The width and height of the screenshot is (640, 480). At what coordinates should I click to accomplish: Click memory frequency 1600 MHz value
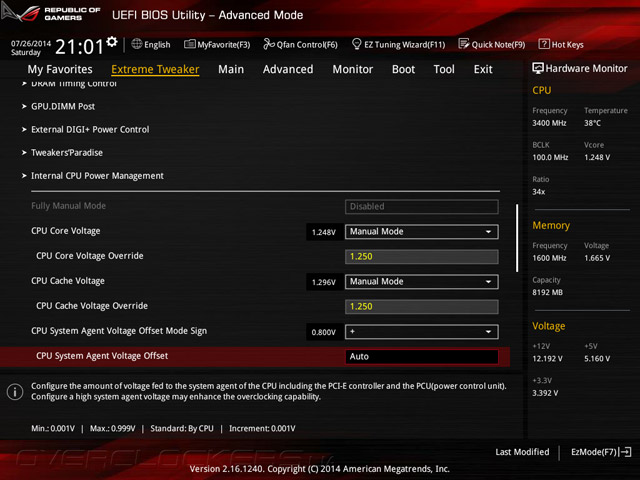[549, 258]
